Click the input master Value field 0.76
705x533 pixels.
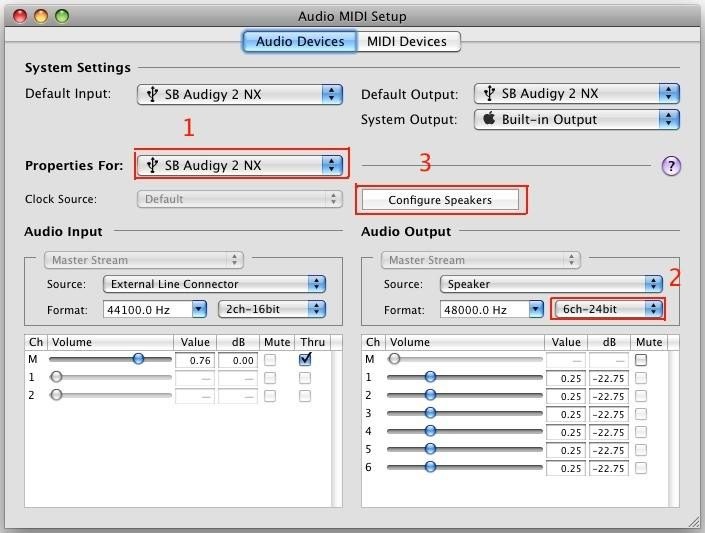tap(195, 360)
